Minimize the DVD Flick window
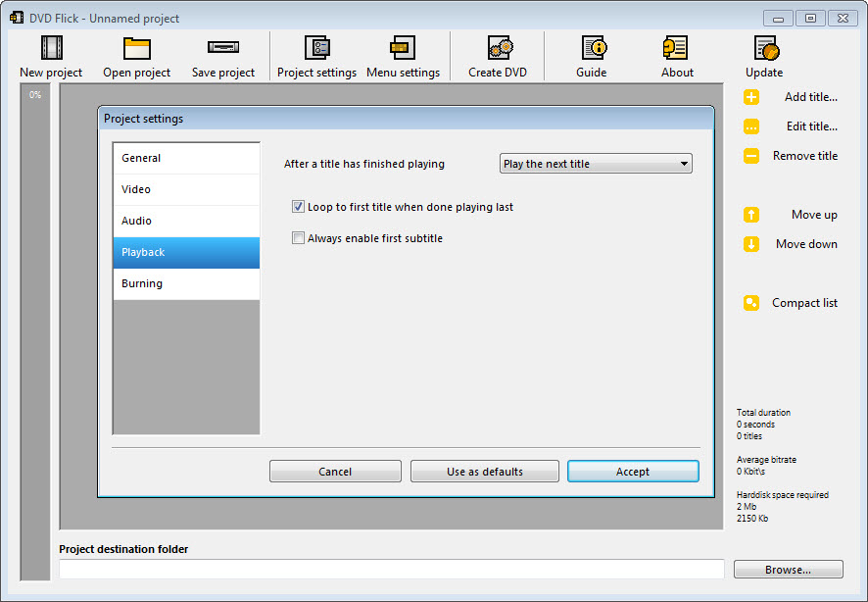The width and height of the screenshot is (868, 602). point(778,19)
